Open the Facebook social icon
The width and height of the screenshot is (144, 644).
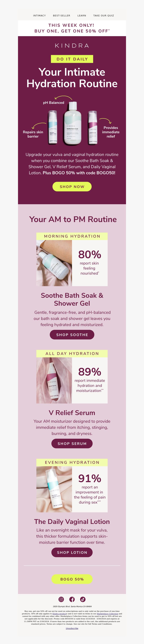click(72, 599)
